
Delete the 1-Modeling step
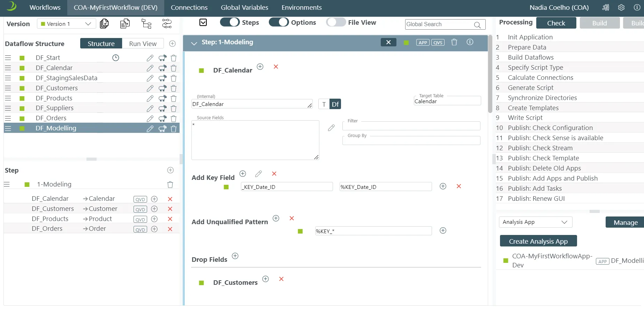click(170, 184)
